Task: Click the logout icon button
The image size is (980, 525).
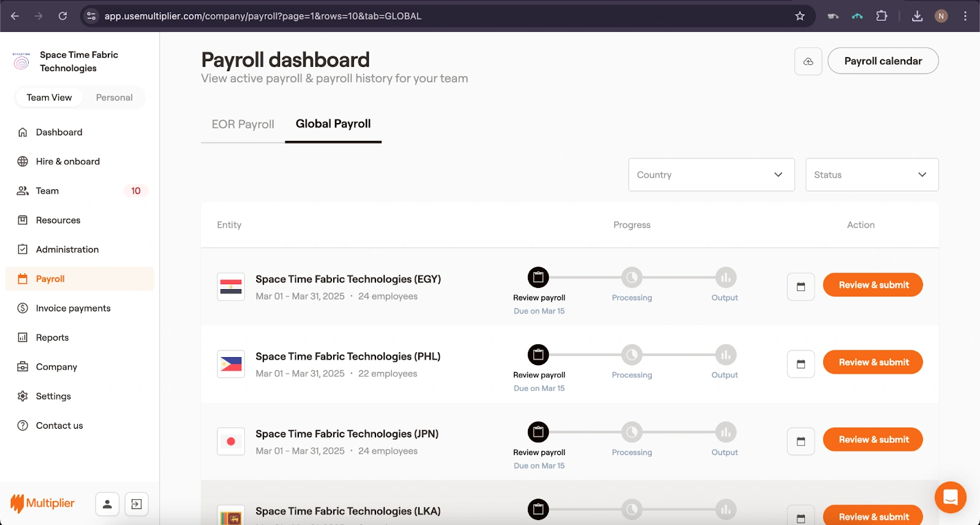Action: pyautogui.click(x=137, y=504)
